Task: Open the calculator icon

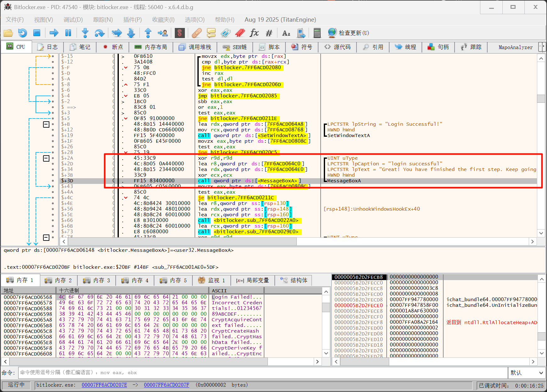Action: click(317, 33)
